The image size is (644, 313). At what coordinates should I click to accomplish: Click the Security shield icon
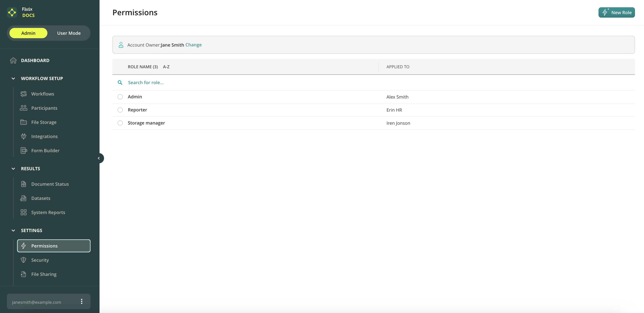coord(24,260)
